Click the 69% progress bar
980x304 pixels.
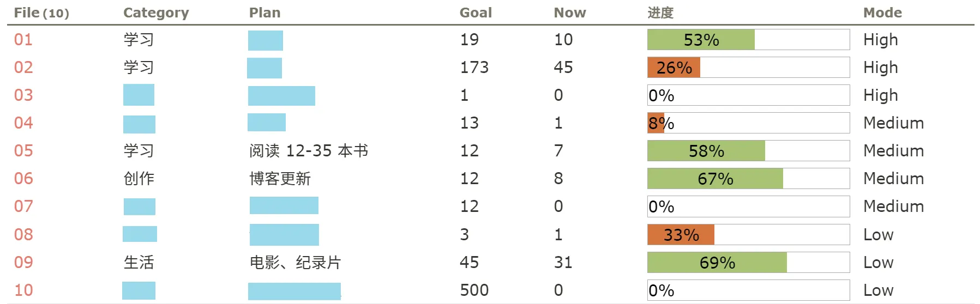pos(748,263)
